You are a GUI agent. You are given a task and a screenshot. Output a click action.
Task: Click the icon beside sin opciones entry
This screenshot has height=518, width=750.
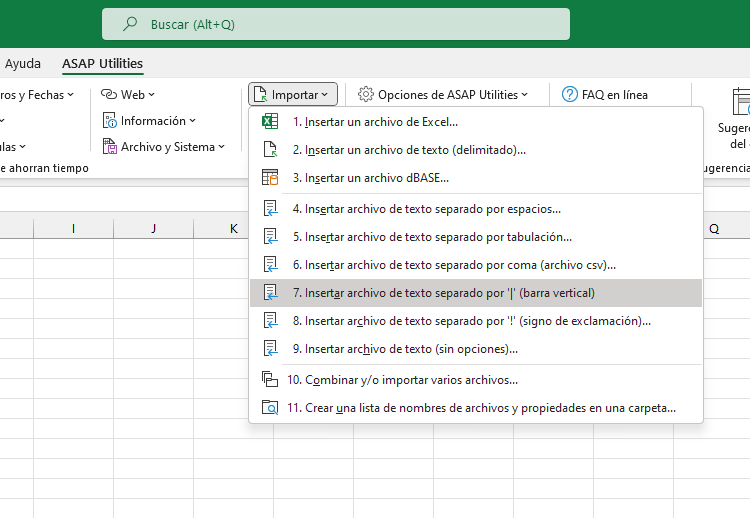pos(270,349)
